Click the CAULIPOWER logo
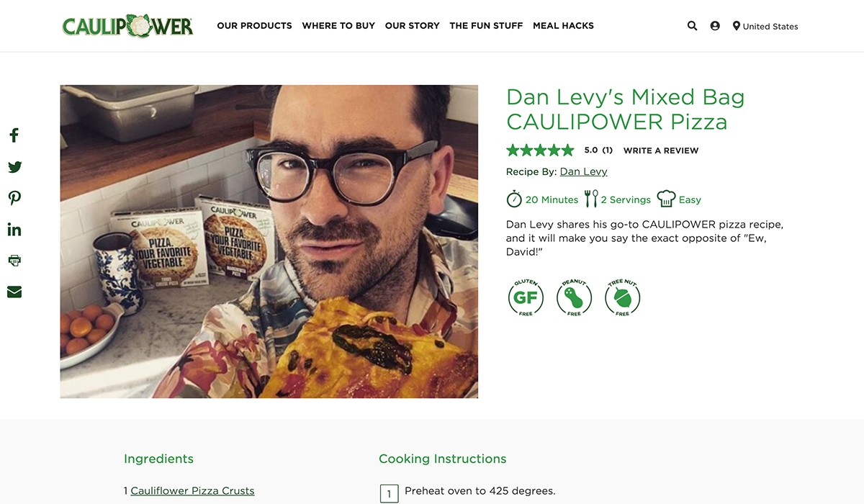Screen dimensions: 864x504 click(x=127, y=26)
